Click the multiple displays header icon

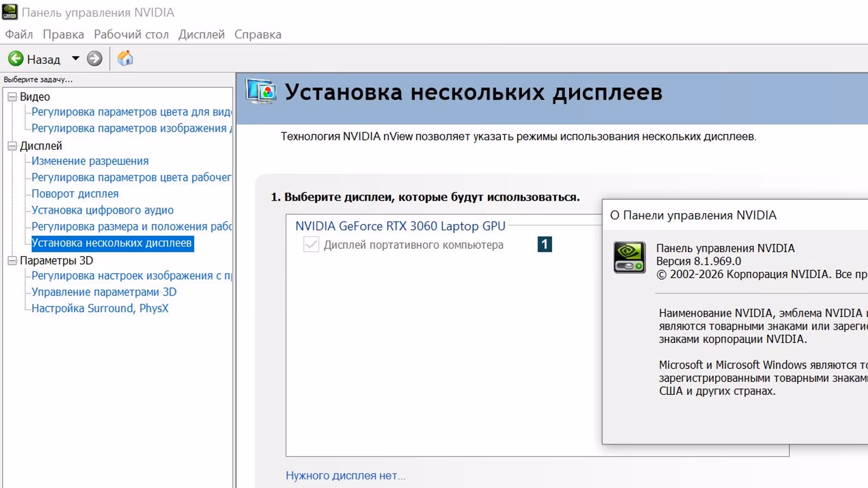pos(261,92)
